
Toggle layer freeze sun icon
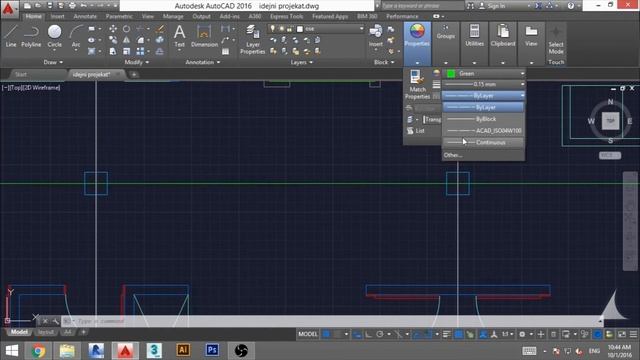(281, 29)
